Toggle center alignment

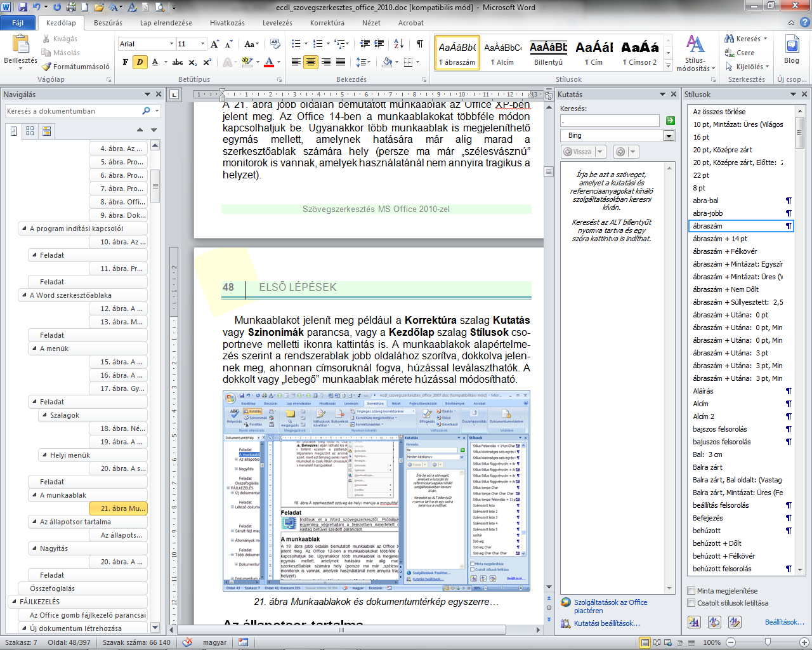tap(311, 62)
